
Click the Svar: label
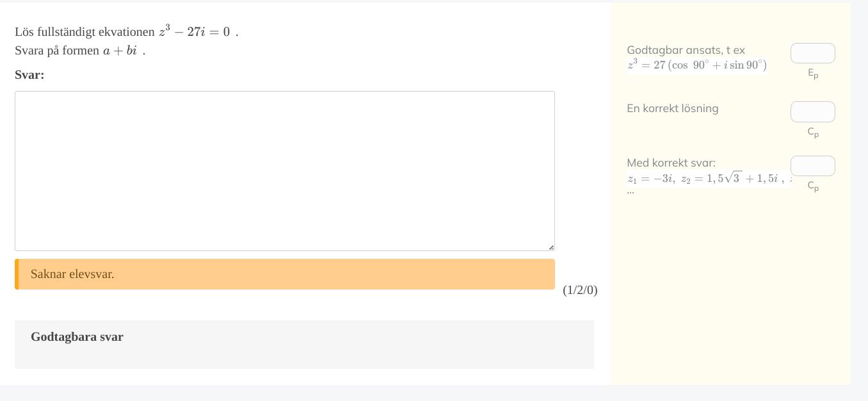tap(29, 75)
